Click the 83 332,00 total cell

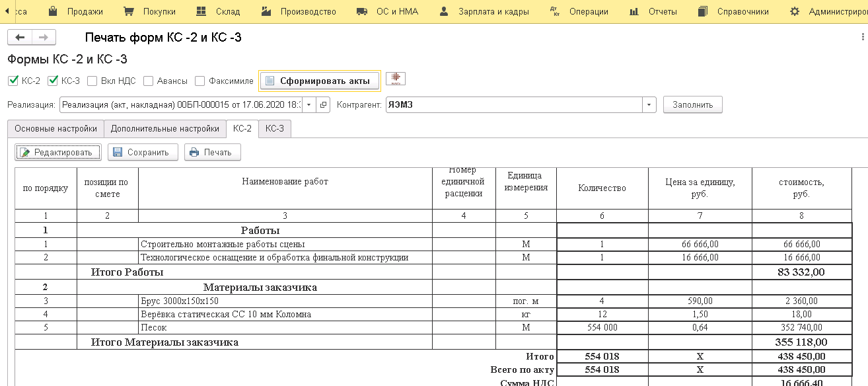(x=802, y=272)
